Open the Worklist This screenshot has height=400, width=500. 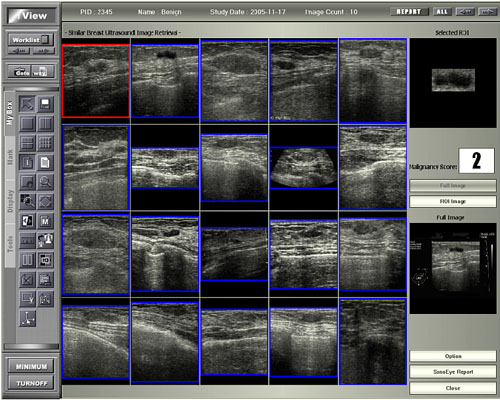(30, 40)
